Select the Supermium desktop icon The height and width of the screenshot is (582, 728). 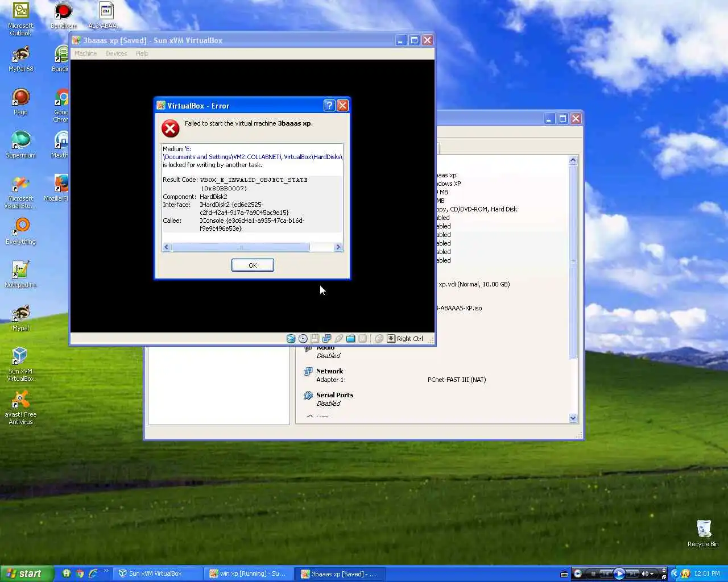20,145
